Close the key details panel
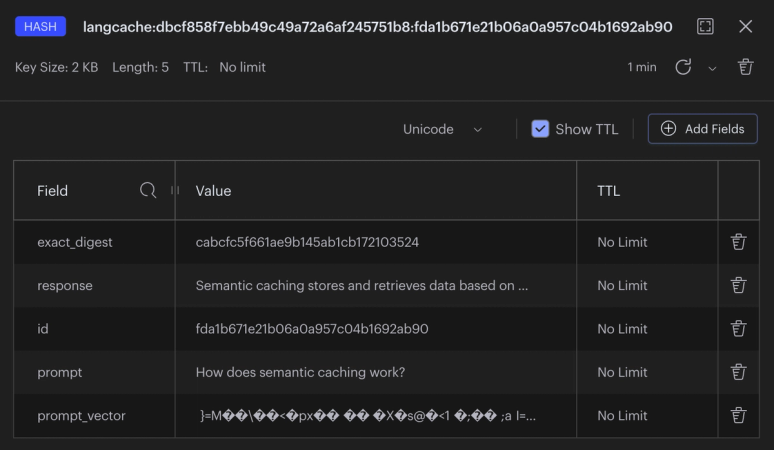The image size is (774, 450). 745,26
